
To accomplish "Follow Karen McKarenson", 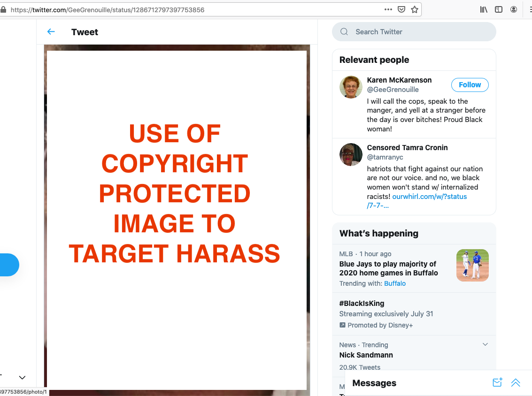I will click(470, 85).
